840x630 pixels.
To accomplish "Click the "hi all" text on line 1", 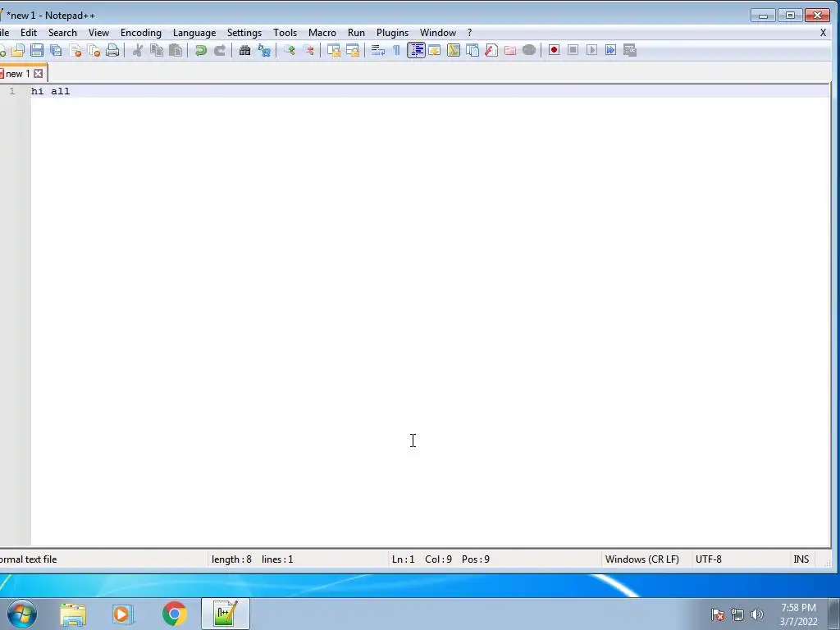I will pos(50,91).
